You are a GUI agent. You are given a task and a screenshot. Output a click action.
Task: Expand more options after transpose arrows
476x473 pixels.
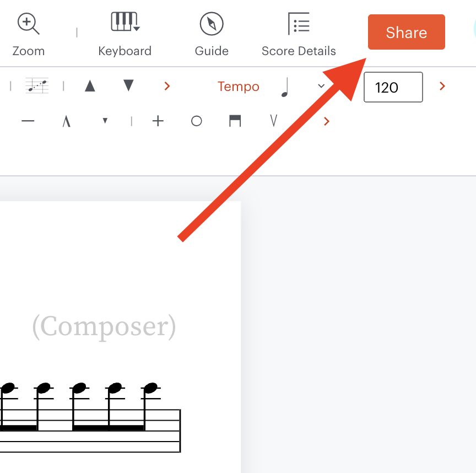pos(167,86)
